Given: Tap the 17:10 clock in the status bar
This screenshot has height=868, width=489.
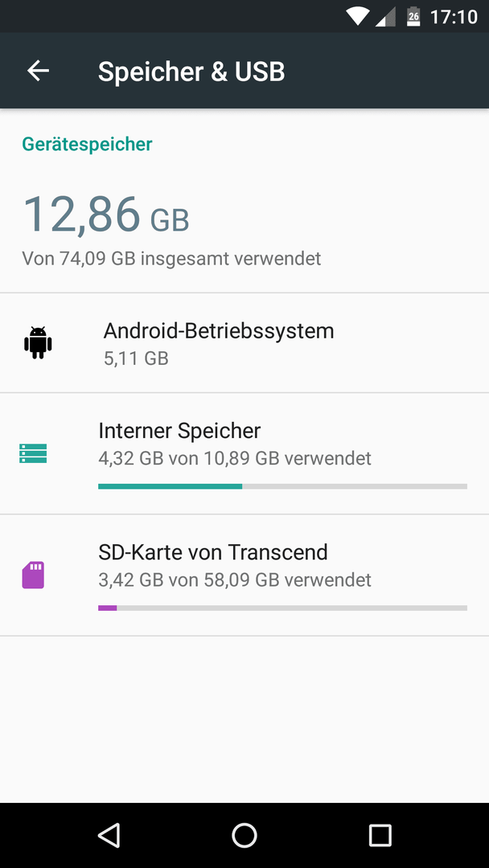Looking at the screenshot, I should (x=454, y=17).
